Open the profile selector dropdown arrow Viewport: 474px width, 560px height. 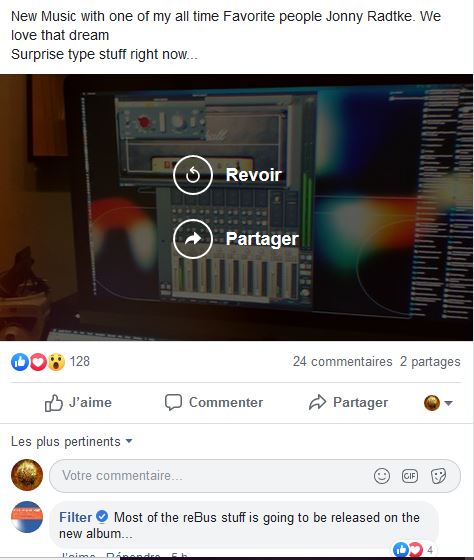[x=449, y=403]
